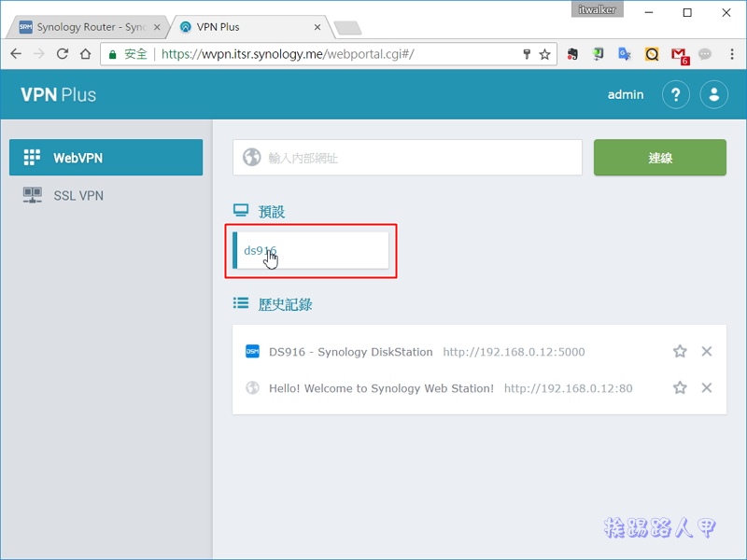Open a new browser tab
This screenshot has width=747, height=560.
click(347, 28)
